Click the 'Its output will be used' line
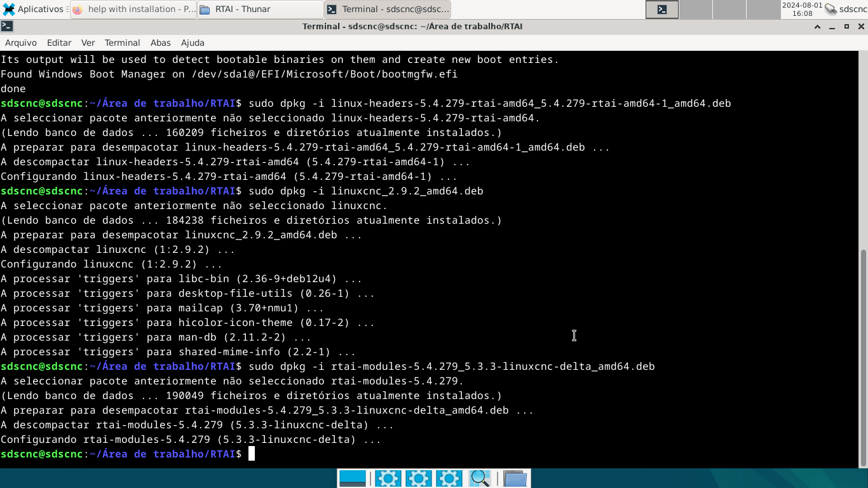This screenshot has height=488, width=868. [x=280, y=60]
